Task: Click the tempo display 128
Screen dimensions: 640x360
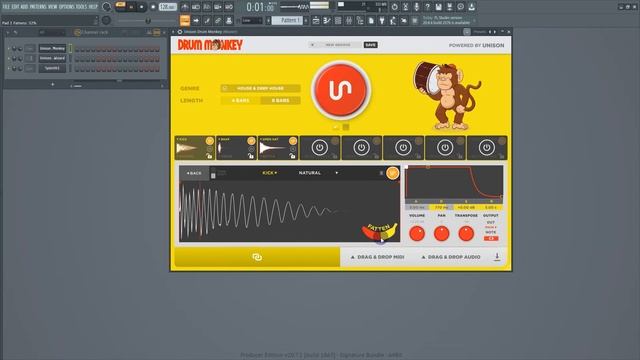Action: pos(167,7)
